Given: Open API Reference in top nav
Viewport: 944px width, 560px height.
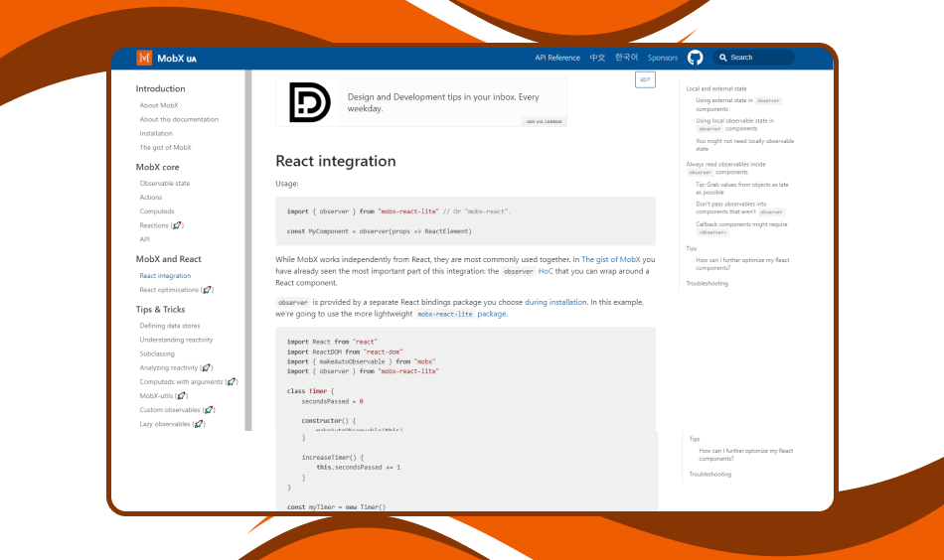Looking at the screenshot, I should click(557, 58).
